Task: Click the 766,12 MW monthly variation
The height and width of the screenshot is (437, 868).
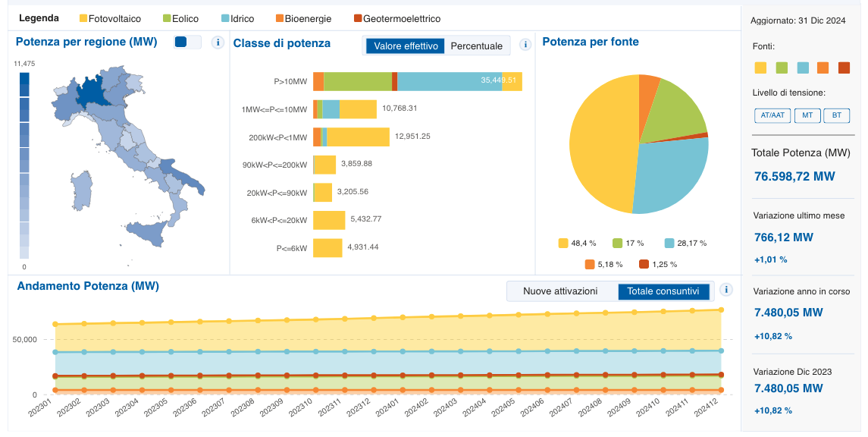Action: (x=784, y=237)
